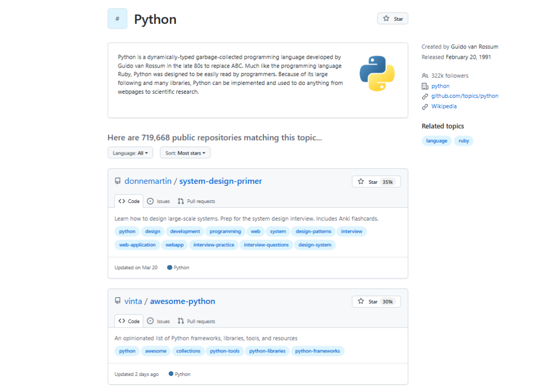The height and width of the screenshot is (392, 533).
Task: Click the 351k star count
Action: [387, 182]
